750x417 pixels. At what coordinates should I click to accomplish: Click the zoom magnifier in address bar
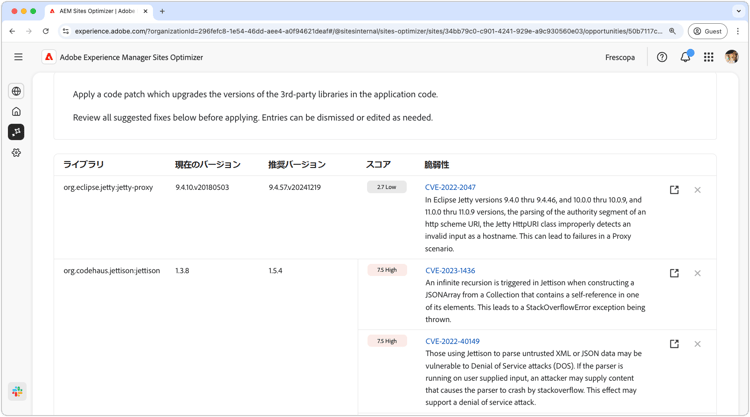672,31
